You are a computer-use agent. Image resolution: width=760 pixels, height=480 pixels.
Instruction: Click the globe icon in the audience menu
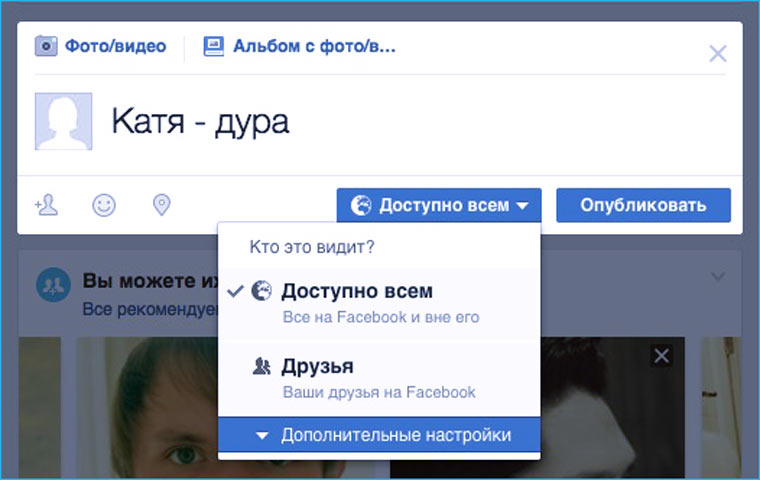pos(261,291)
